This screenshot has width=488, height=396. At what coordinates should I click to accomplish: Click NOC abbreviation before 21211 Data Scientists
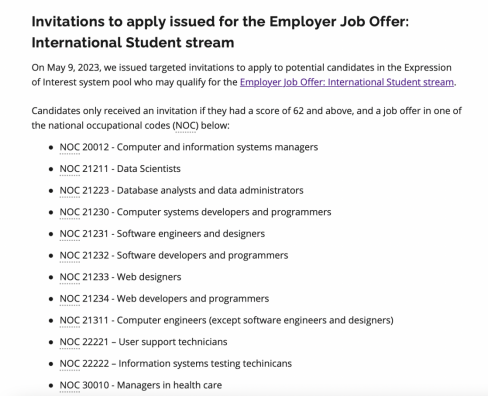[x=70, y=169]
